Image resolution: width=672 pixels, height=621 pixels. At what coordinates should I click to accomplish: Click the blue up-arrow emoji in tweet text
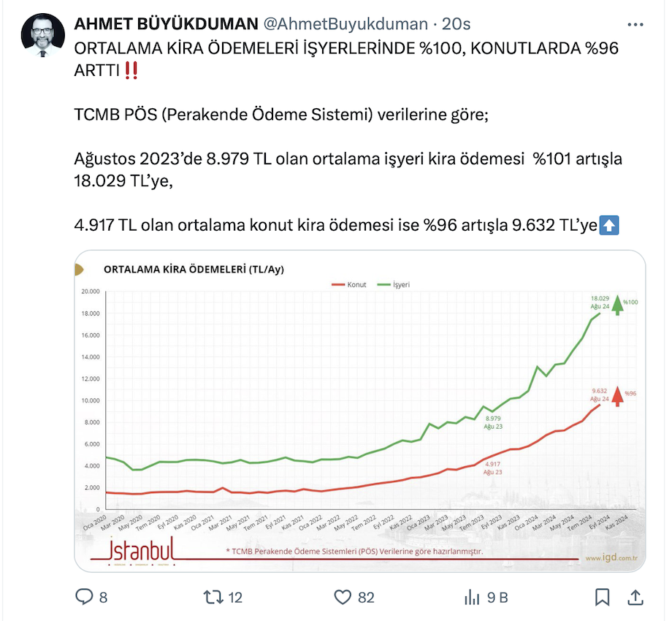(x=608, y=226)
